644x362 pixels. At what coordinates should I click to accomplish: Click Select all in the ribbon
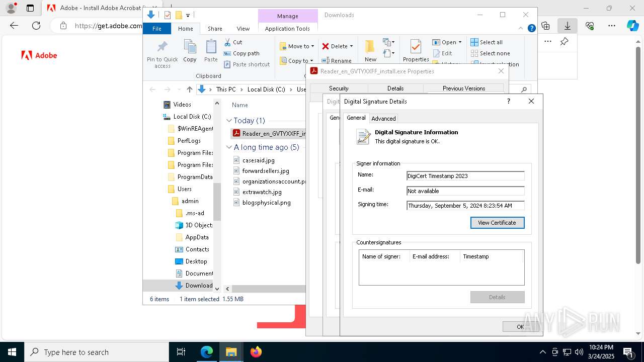tap(487, 42)
